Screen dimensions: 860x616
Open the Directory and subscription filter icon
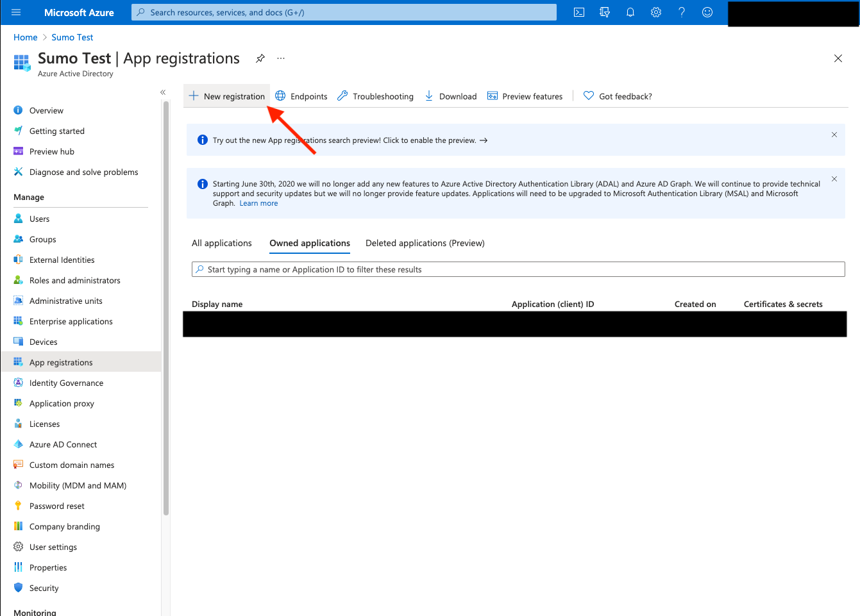604,12
